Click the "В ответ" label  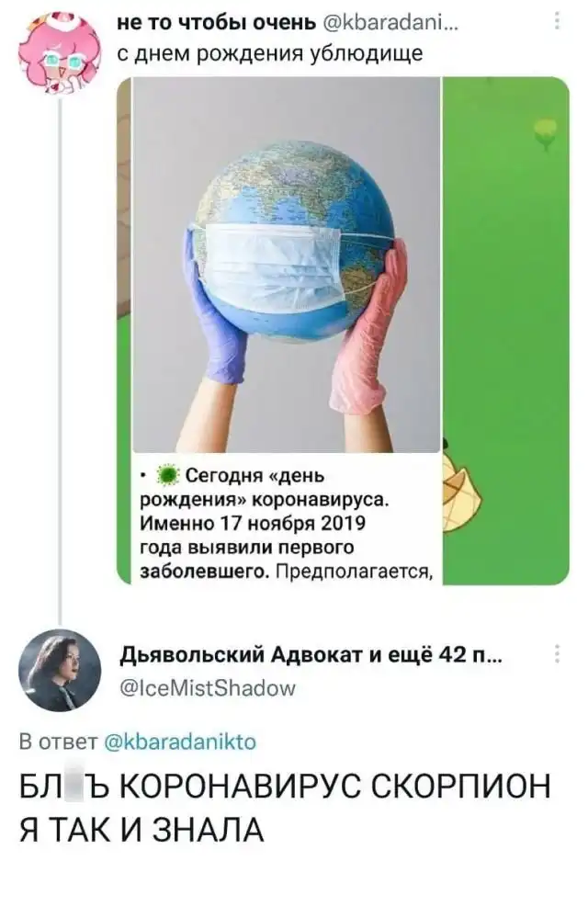point(58,741)
